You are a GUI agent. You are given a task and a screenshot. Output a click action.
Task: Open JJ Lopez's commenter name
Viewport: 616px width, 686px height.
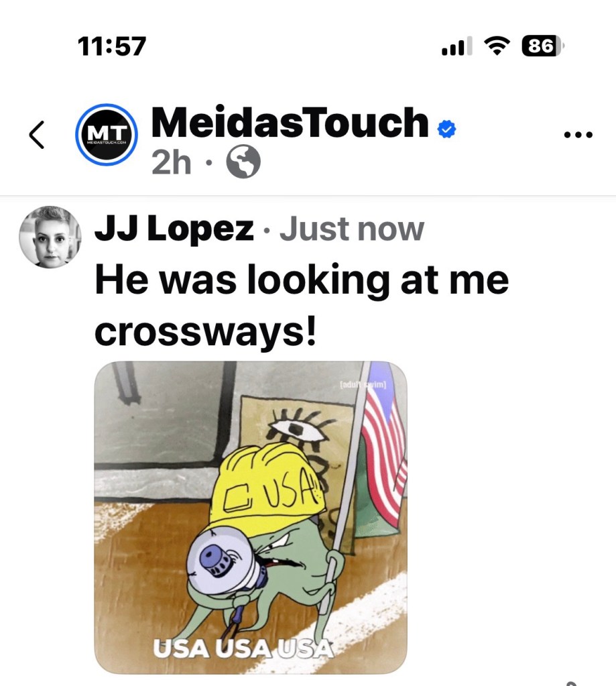[x=174, y=229]
